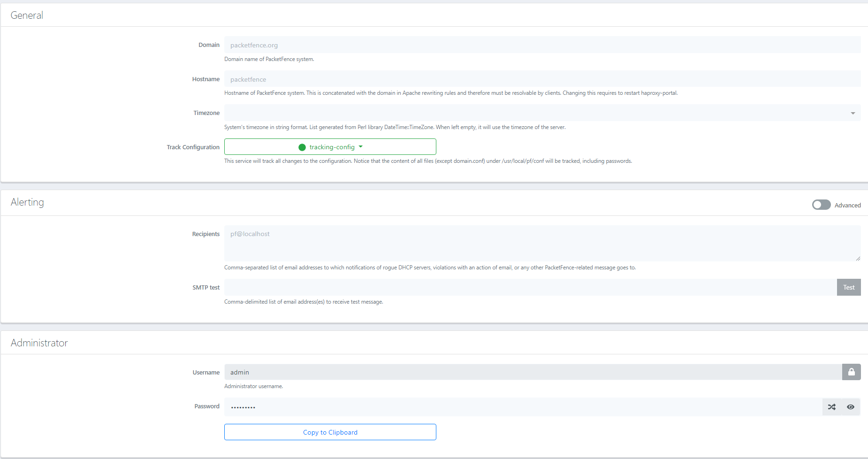
Task: Show the administrator password
Action: click(850, 407)
